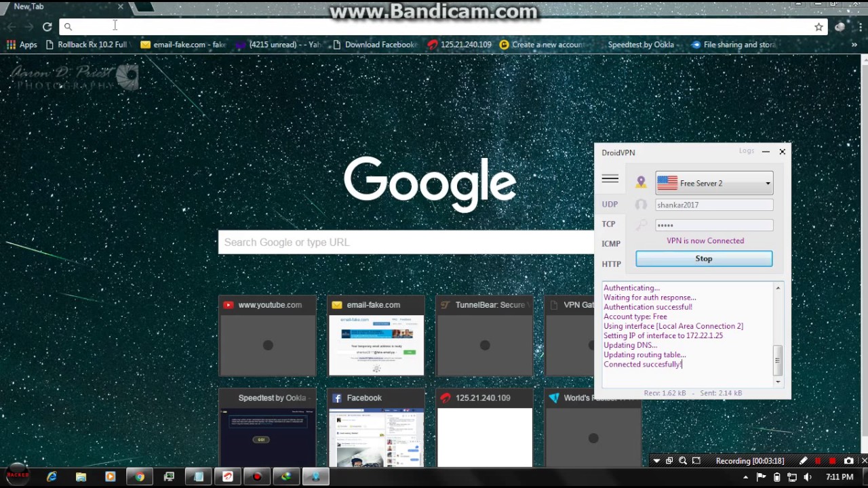868x488 pixels.
Task: Expand the Bandicam bar dropdown arrow
Action: 656,461
